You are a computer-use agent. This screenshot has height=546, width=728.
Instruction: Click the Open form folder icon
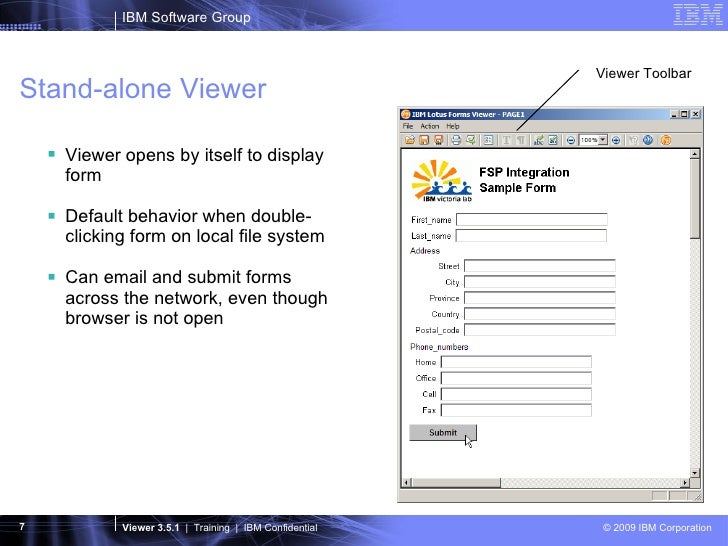(x=410, y=140)
